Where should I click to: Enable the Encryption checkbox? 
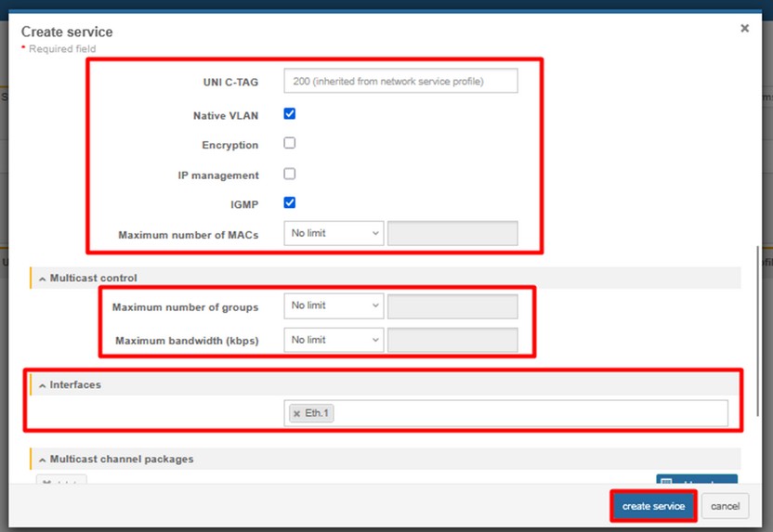(290, 144)
